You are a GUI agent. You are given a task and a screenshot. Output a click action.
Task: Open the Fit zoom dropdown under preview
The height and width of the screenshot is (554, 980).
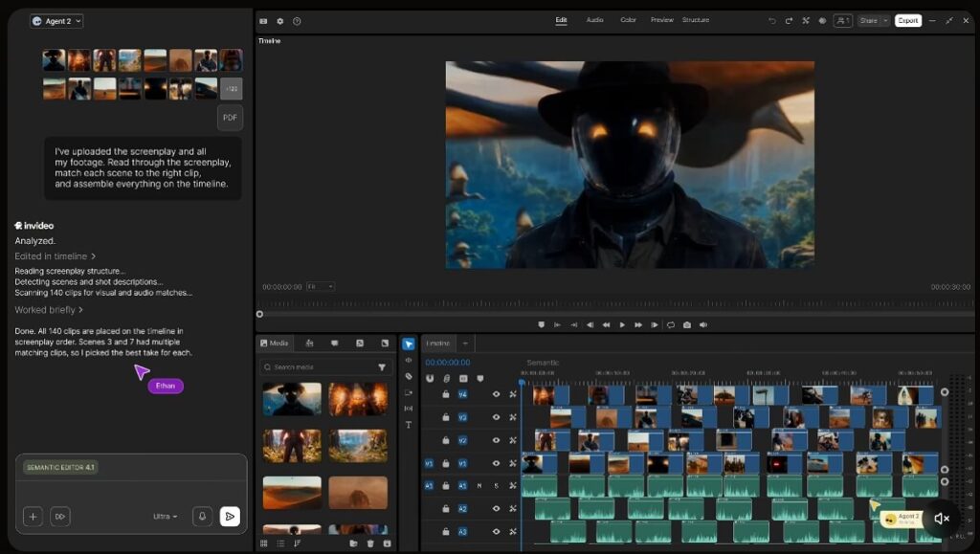[x=320, y=287]
